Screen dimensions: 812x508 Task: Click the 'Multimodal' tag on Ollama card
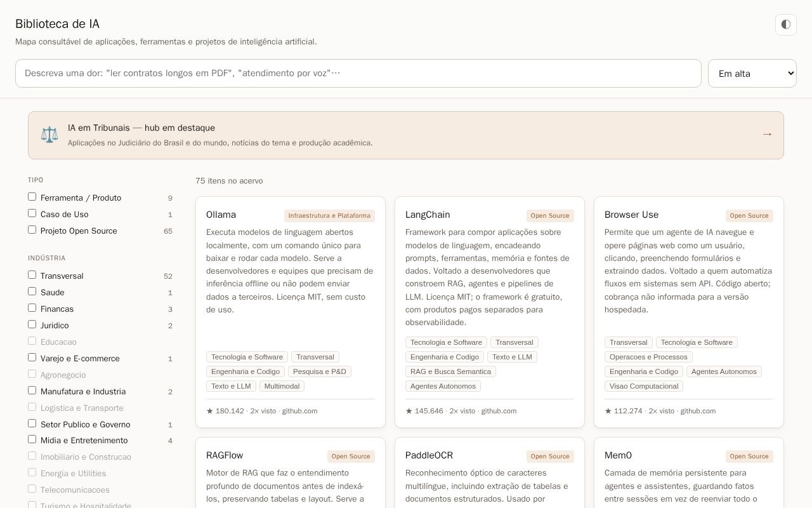point(282,386)
